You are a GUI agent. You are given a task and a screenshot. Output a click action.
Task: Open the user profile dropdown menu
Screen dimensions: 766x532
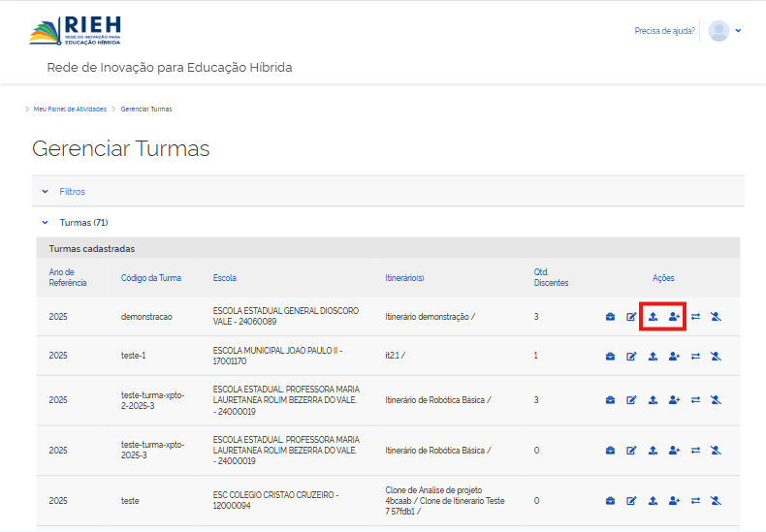pos(739,31)
